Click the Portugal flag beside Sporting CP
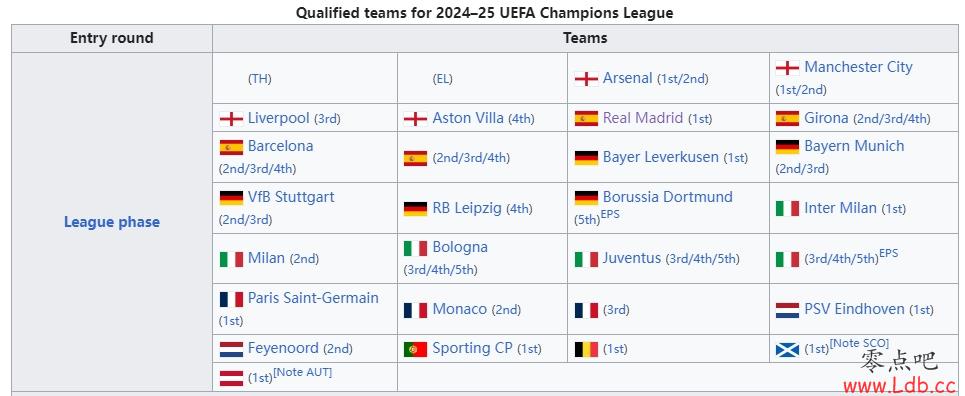This screenshot has width=965, height=396. (415, 349)
